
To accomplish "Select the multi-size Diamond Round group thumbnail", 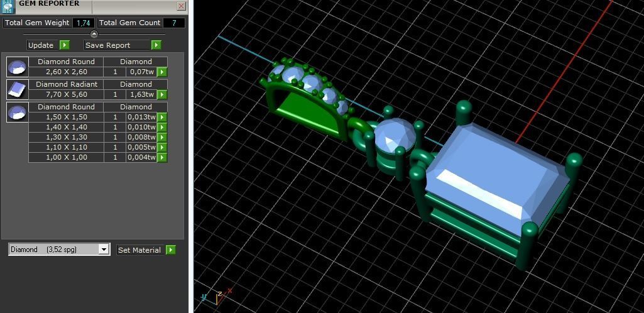I will tap(18, 112).
